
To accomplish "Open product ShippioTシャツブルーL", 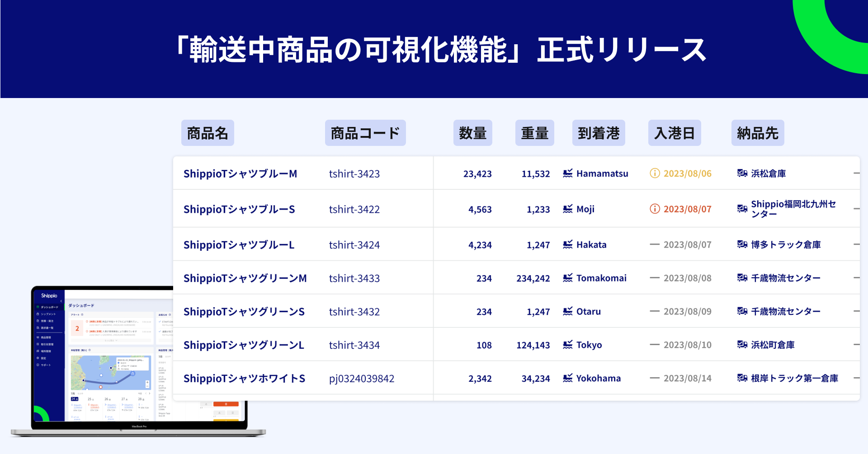I will click(x=239, y=245).
